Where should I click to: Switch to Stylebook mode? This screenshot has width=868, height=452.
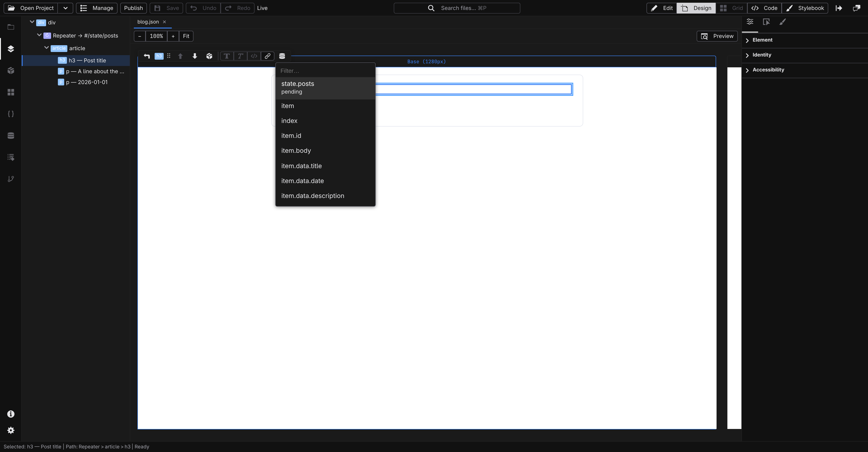coord(805,8)
